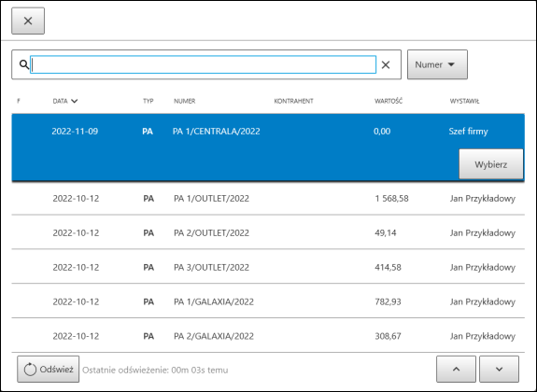Open the Numer filter dropdown

click(437, 64)
